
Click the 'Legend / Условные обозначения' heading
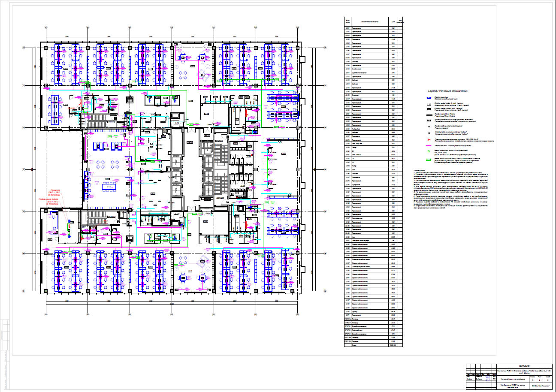click(x=447, y=91)
